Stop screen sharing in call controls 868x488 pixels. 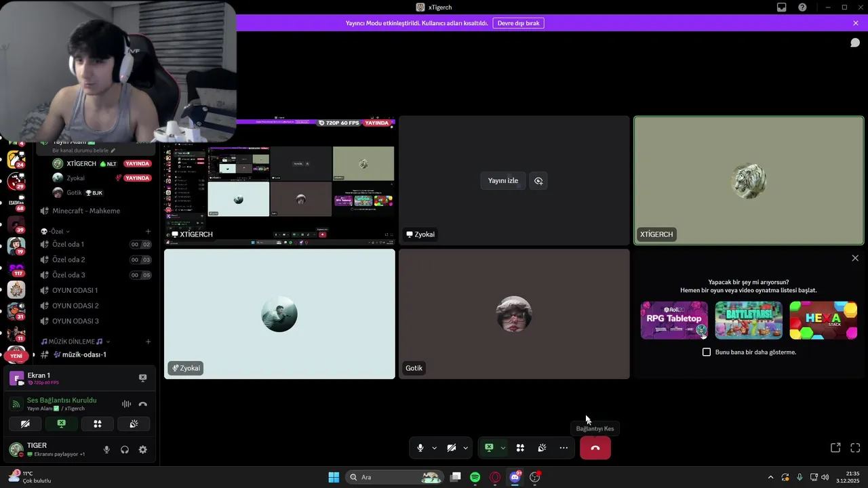[x=489, y=448]
